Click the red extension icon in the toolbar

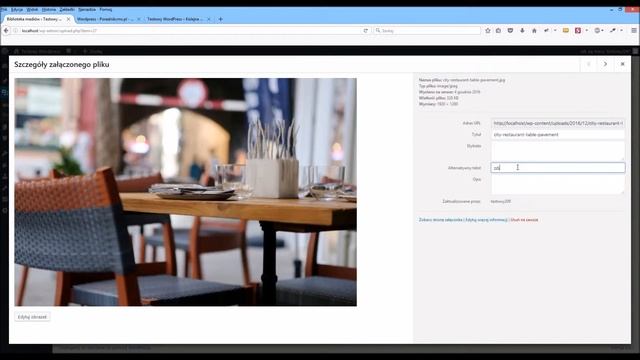(x=578, y=31)
